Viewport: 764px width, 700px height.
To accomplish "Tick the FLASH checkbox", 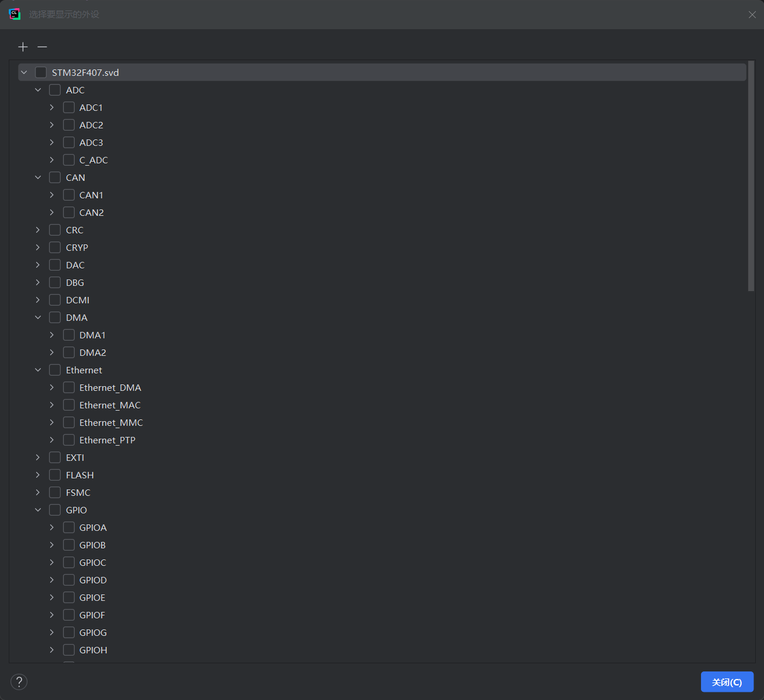I will click(x=55, y=475).
